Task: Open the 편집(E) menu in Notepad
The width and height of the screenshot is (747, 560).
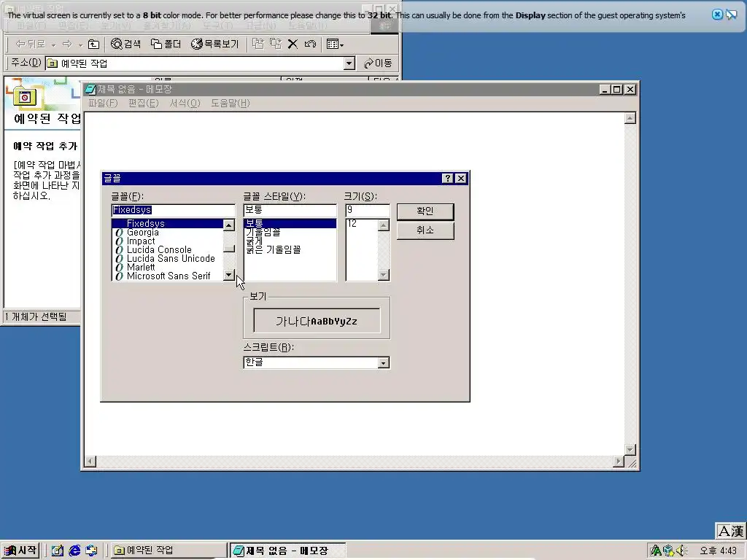Action: (144, 103)
